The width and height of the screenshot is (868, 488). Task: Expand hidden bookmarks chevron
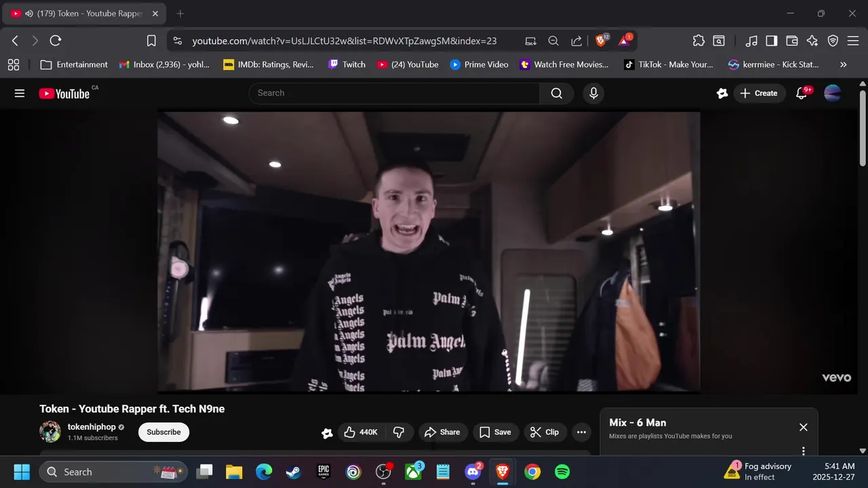tap(844, 65)
